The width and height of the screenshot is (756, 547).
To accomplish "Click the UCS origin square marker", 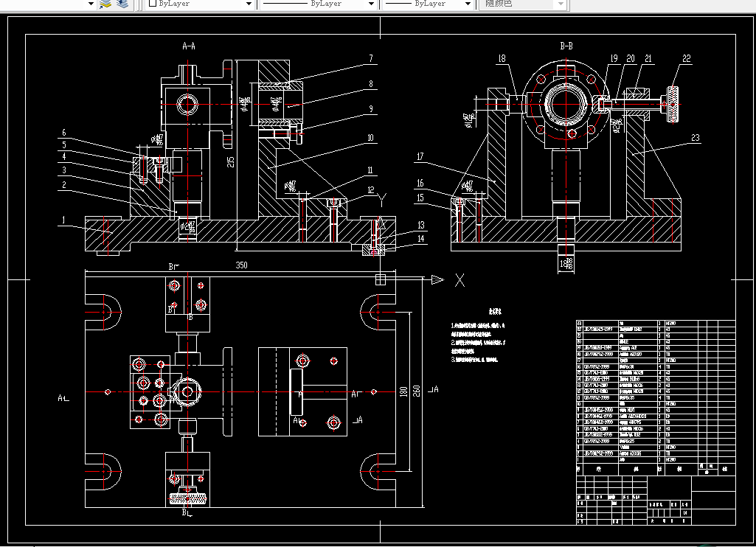I will 381,279.
